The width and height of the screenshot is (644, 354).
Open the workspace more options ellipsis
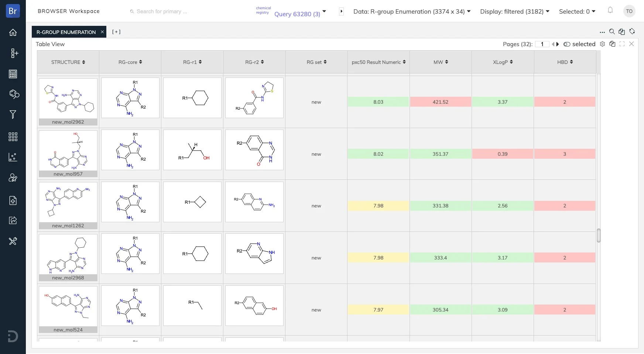[602, 32]
